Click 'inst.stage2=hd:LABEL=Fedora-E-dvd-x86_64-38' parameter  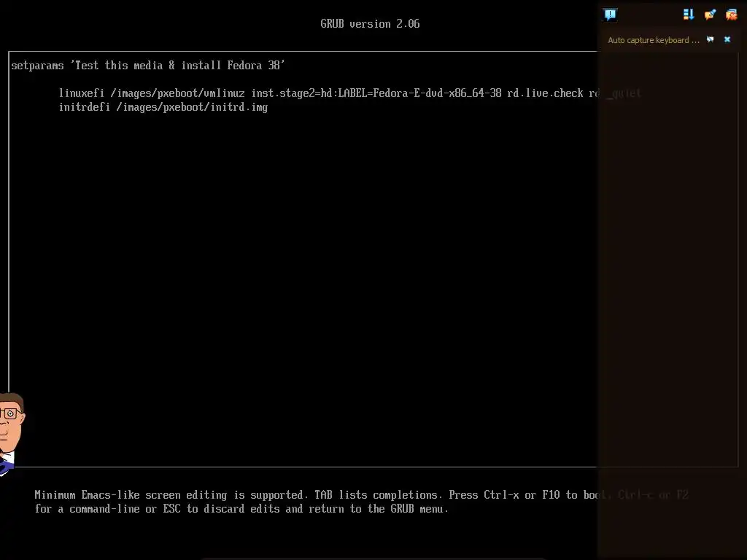[x=376, y=93]
